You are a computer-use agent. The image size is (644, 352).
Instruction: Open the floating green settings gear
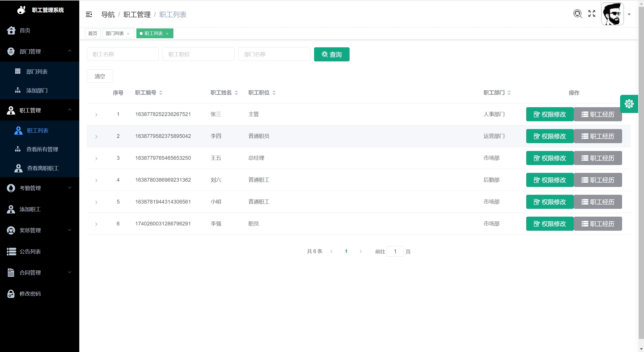tap(629, 104)
